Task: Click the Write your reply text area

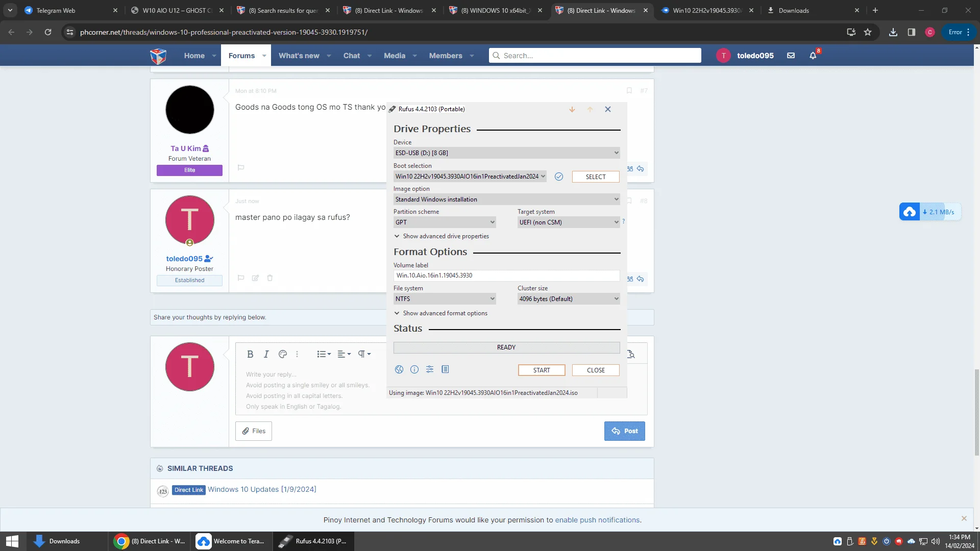Action: click(x=441, y=390)
